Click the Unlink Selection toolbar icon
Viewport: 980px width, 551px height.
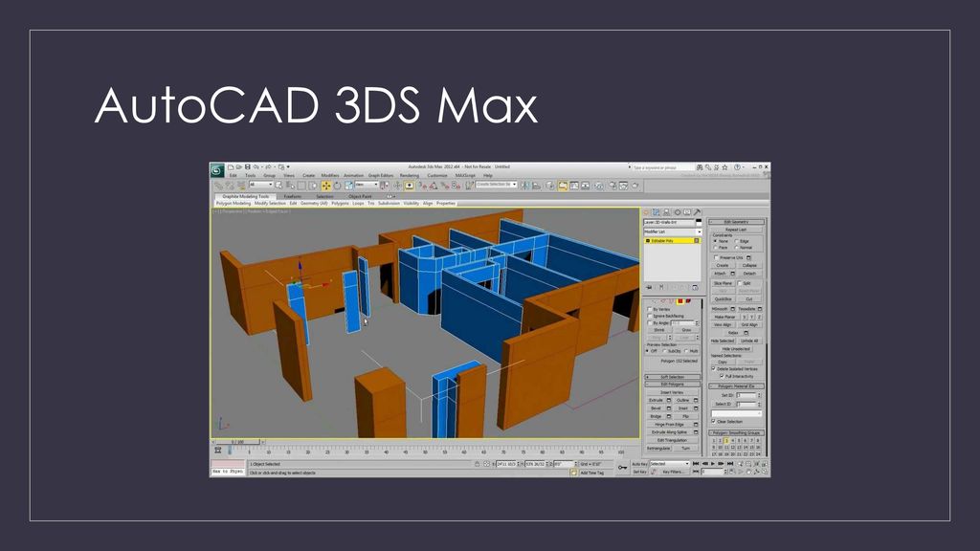[x=230, y=186]
